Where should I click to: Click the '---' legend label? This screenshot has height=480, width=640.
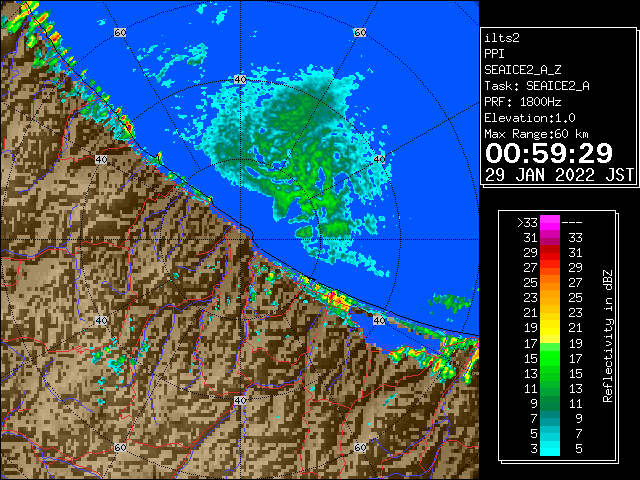[572, 223]
